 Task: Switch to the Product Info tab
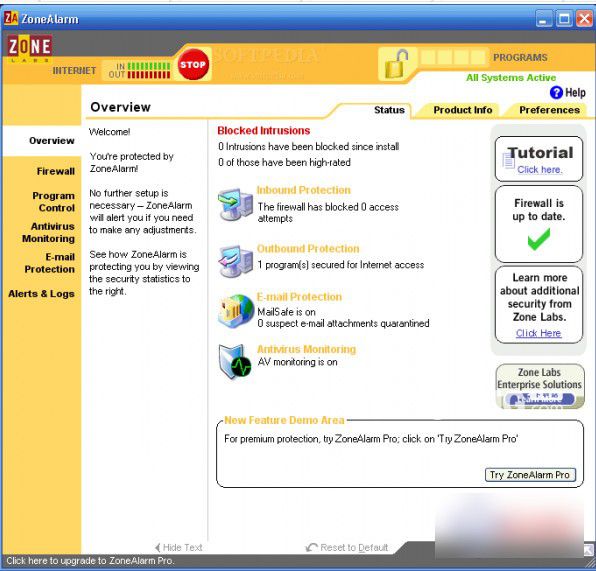tap(463, 110)
